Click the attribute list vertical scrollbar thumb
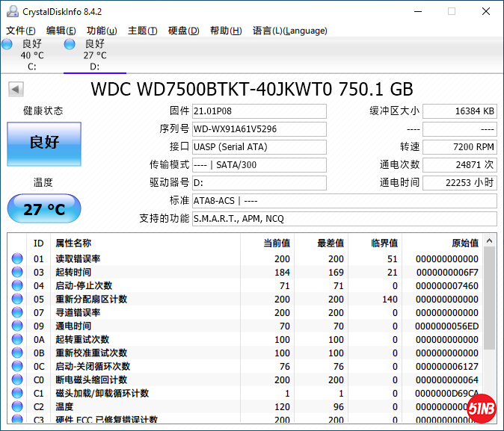This screenshot has width=504, height=431. click(490, 298)
